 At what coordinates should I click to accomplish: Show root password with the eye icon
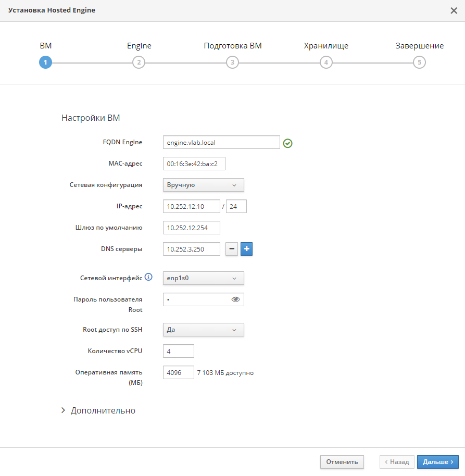(235, 299)
